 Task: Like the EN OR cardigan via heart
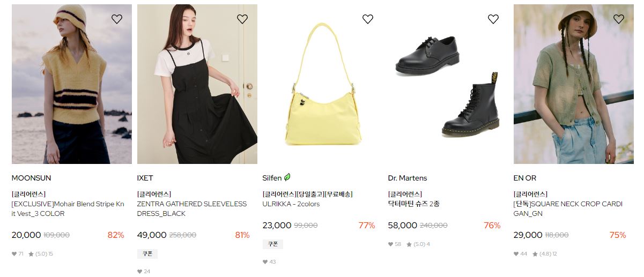click(619, 19)
